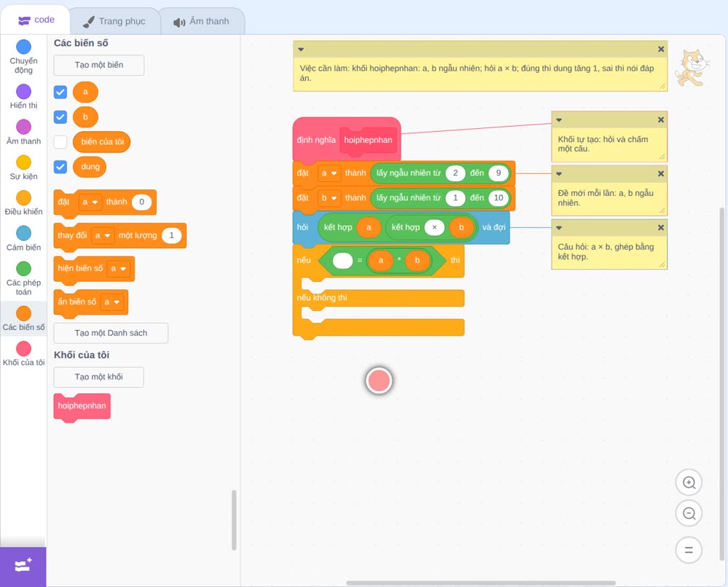
Task: Zoom in on the workspace
Action: pyautogui.click(x=689, y=483)
